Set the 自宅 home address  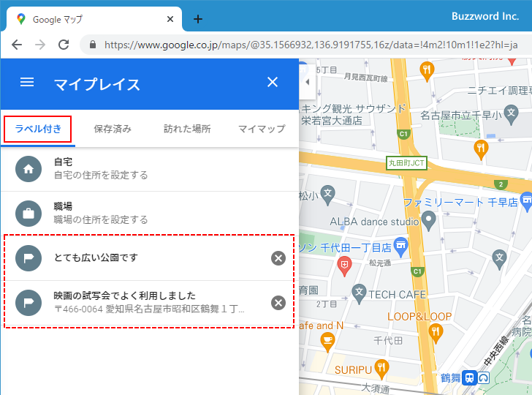[100, 169]
